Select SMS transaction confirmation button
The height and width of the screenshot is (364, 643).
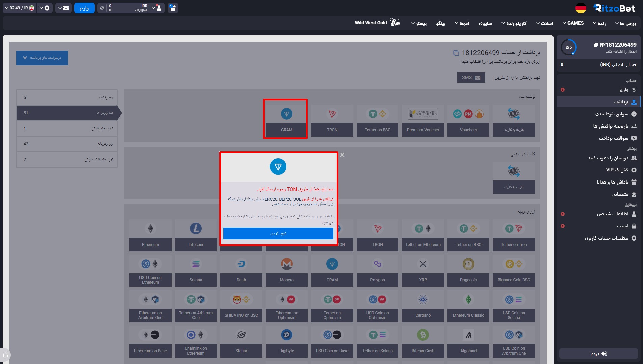tap(471, 78)
